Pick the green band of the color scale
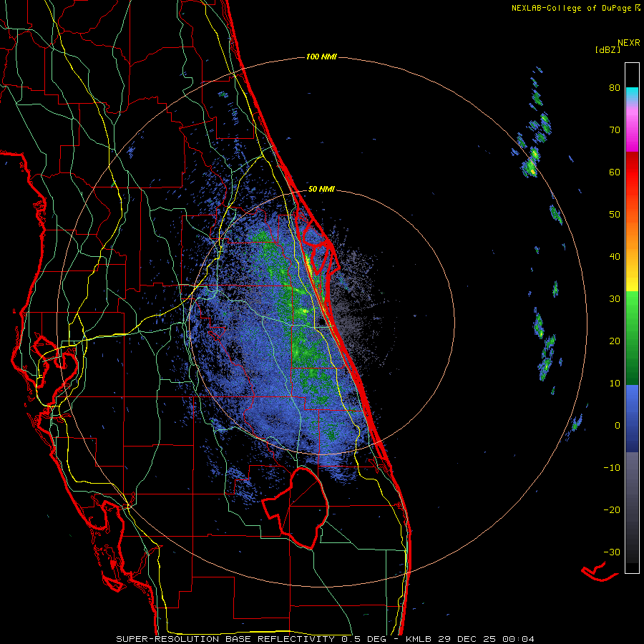Viewport: 644px width, 644px height. [632, 338]
